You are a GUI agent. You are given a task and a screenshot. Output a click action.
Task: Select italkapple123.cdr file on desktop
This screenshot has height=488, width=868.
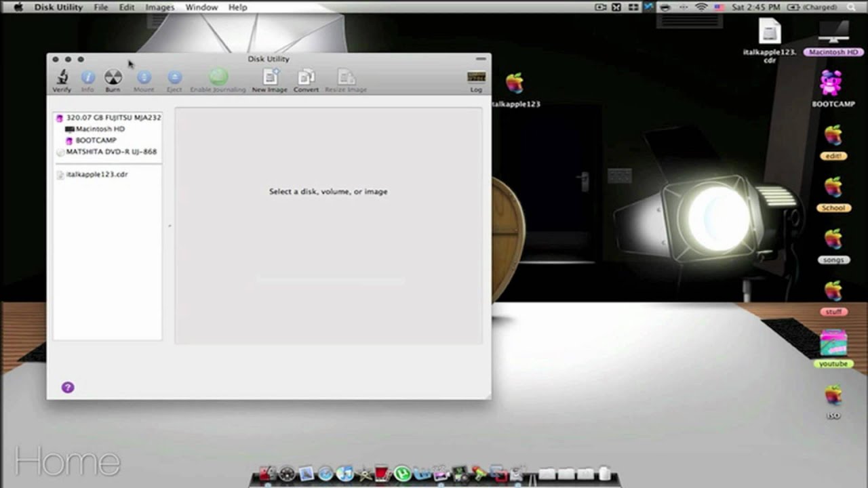pos(770,41)
